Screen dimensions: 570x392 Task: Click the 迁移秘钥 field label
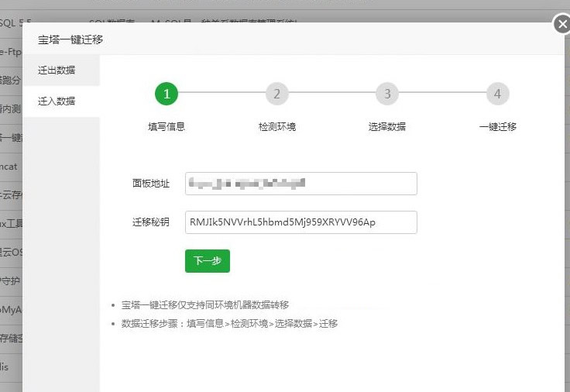pyautogui.click(x=151, y=222)
